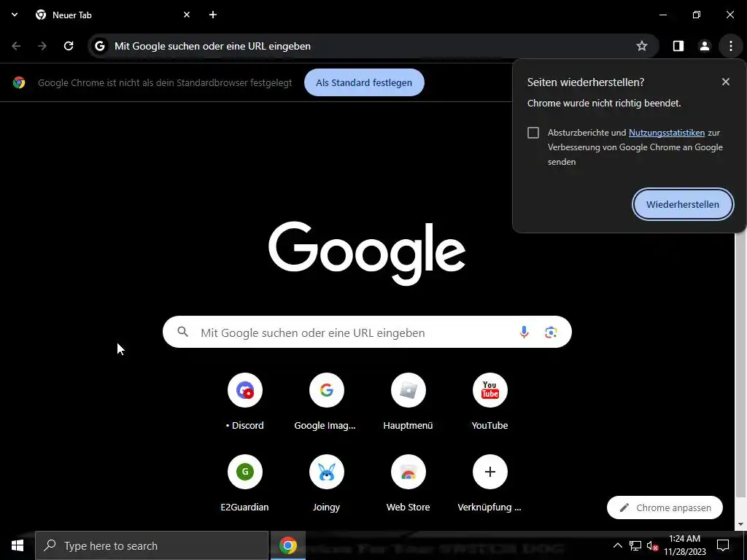Close the Neuer Tab tab
747x560 pixels.
(187, 15)
